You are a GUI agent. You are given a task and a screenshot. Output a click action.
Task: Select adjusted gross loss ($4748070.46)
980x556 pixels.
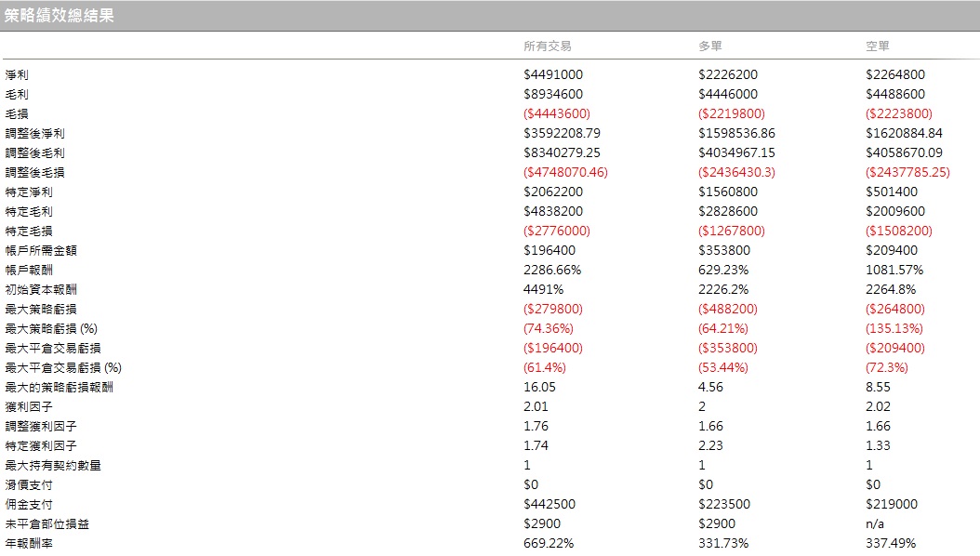(x=565, y=172)
